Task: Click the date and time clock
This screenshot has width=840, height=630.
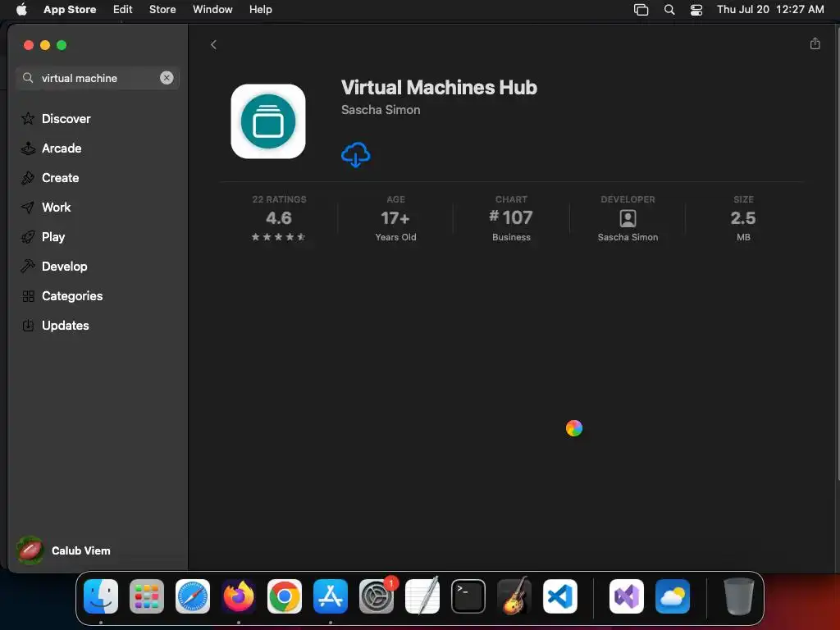Action: coord(770,9)
